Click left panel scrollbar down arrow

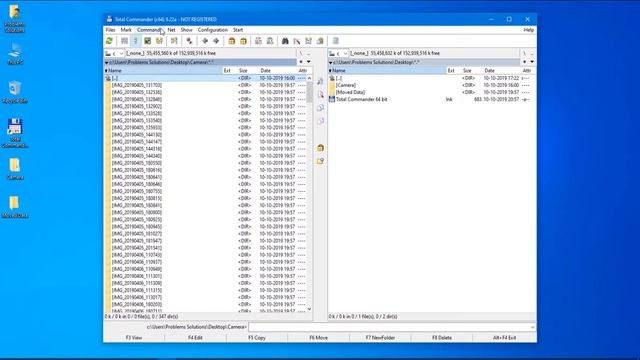pos(309,309)
